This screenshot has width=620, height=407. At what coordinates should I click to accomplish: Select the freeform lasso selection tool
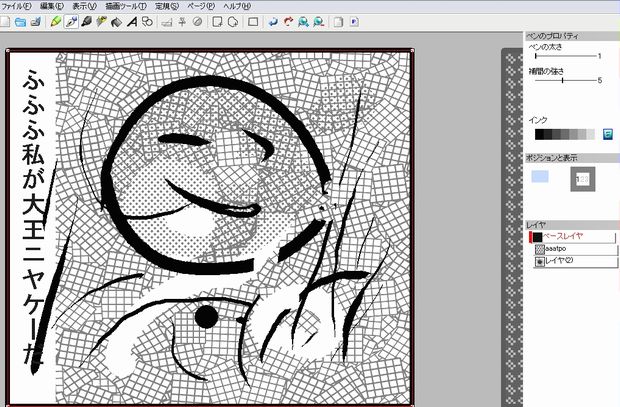click(x=233, y=22)
